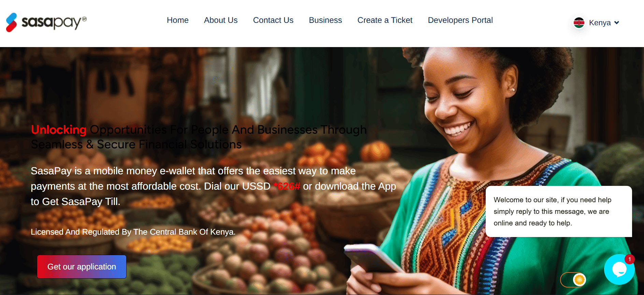Screen dimensions: 644x295
Task: Click the welcome chat message popup
Action: coord(559,211)
